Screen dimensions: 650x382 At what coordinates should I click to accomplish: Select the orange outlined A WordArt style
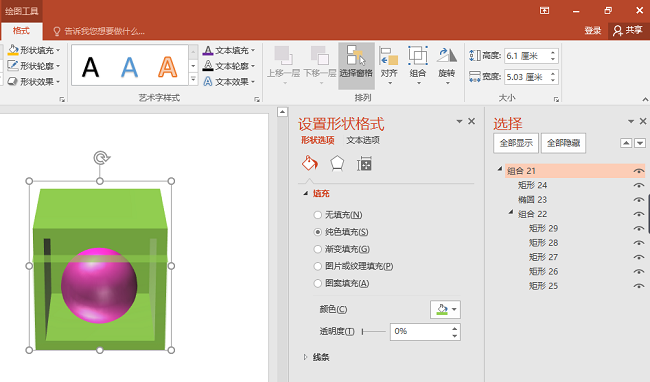(167, 66)
